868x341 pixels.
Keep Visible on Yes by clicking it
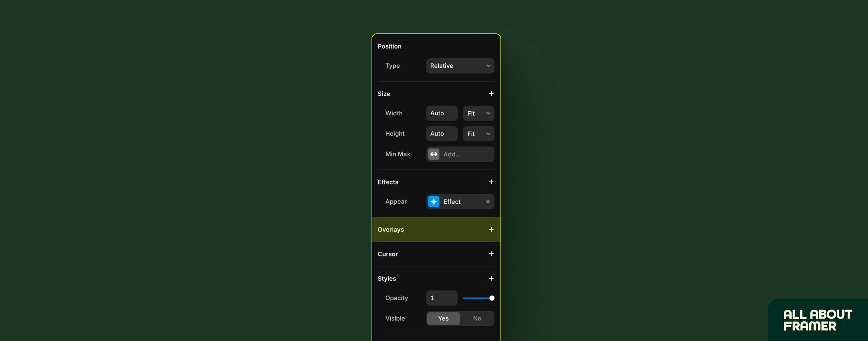pyautogui.click(x=443, y=318)
